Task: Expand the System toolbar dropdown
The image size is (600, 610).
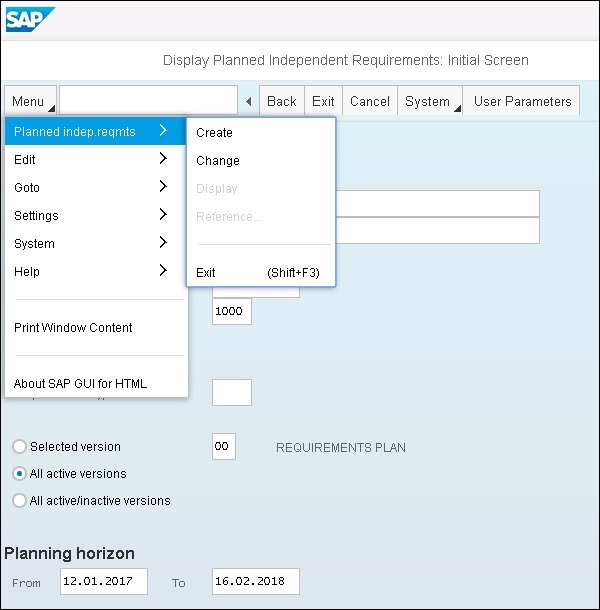Action: (x=430, y=102)
